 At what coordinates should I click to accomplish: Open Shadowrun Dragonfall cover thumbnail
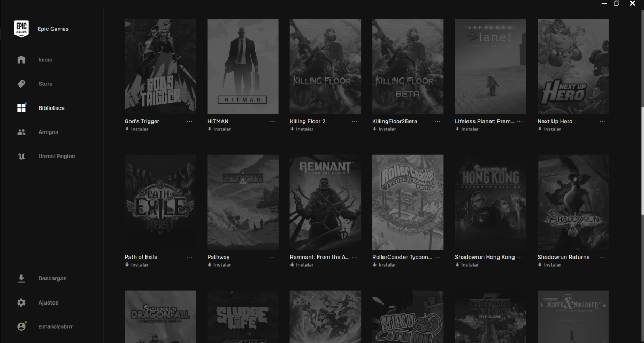(160, 317)
